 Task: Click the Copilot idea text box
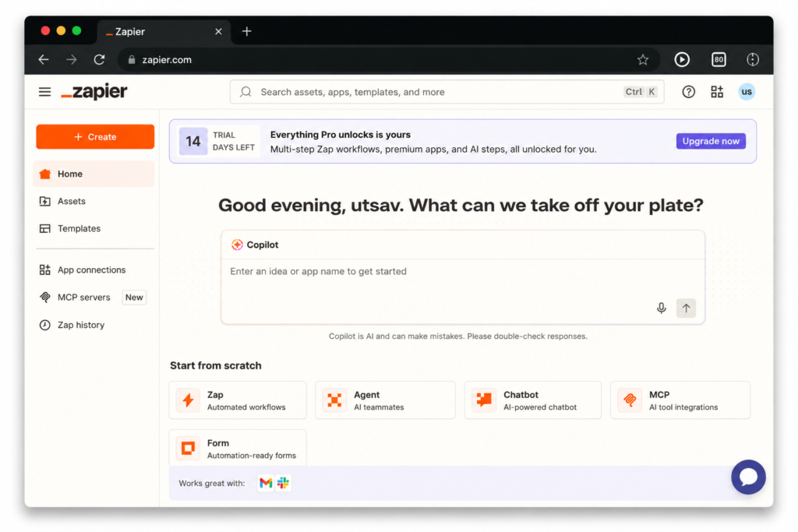tap(463, 291)
